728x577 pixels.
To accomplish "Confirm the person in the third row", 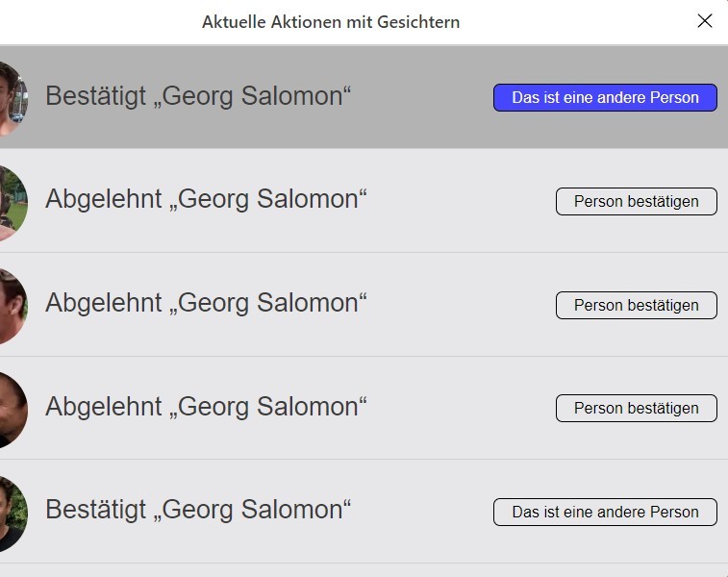I will (x=636, y=305).
